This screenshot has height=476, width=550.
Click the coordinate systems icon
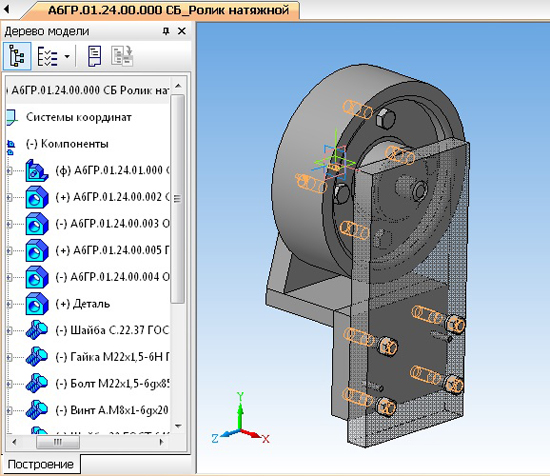point(12,118)
